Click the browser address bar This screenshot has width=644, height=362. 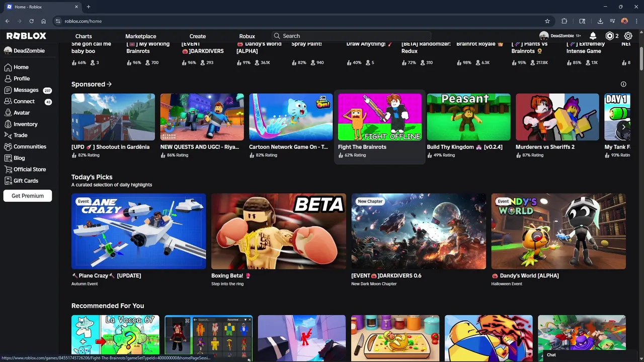(297, 21)
